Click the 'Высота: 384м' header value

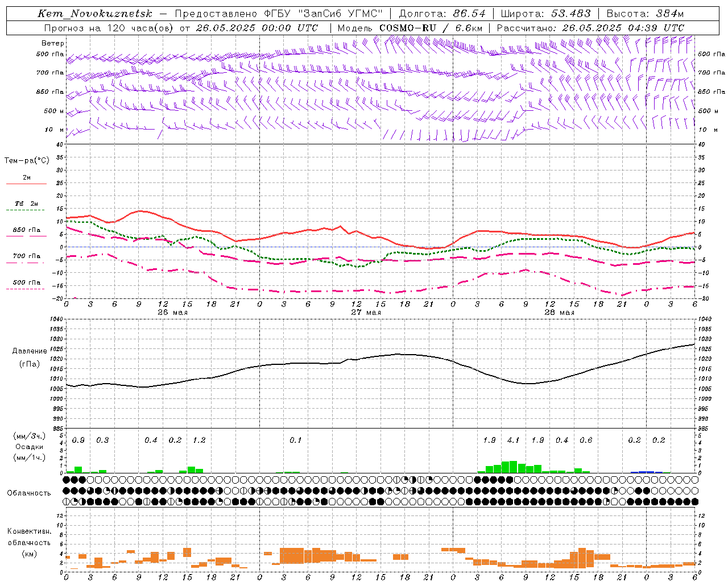pos(645,14)
